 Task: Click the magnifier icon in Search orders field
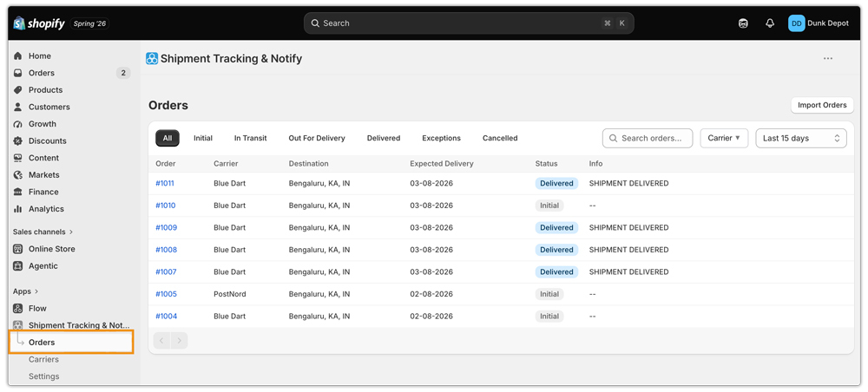click(613, 138)
